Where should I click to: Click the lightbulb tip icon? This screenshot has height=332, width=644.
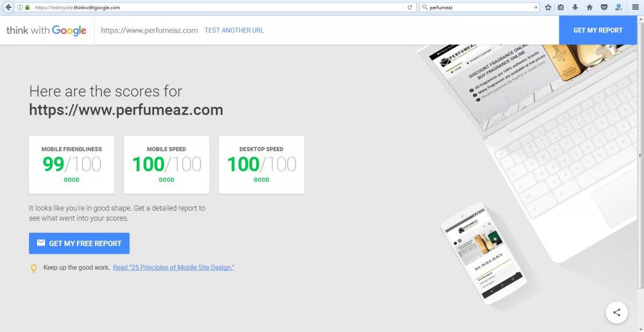pyautogui.click(x=33, y=268)
